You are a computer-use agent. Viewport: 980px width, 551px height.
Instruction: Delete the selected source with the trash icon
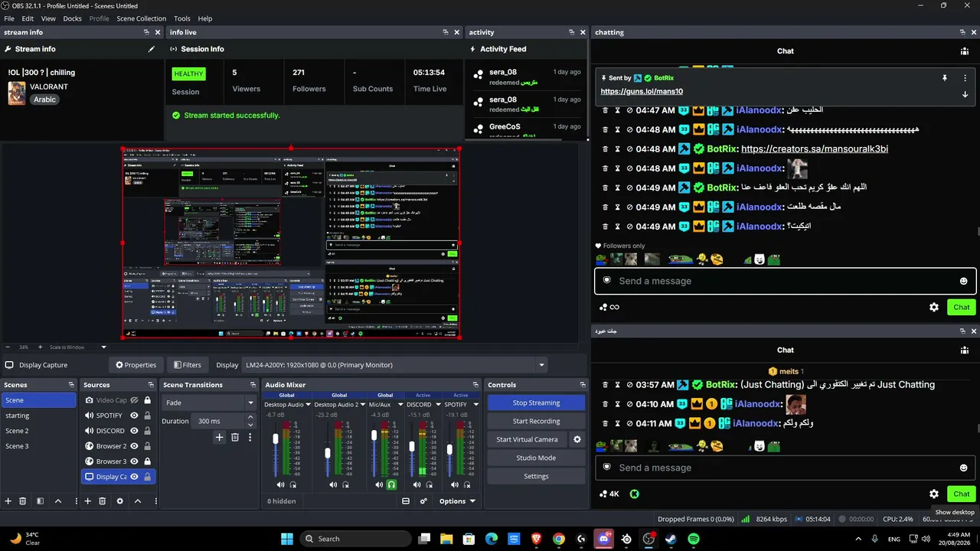pos(102,501)
